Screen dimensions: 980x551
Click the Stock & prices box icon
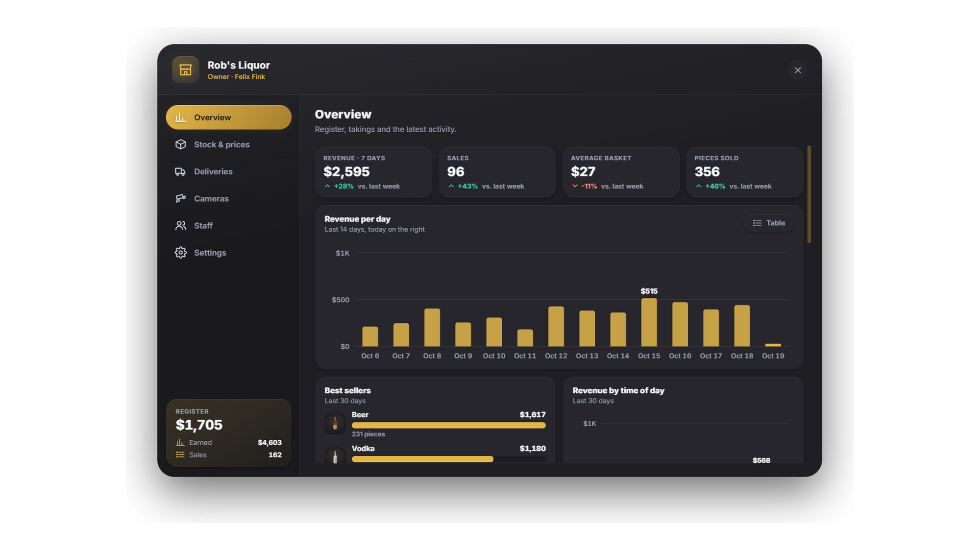pyautogui.click(x=180, y=144)
